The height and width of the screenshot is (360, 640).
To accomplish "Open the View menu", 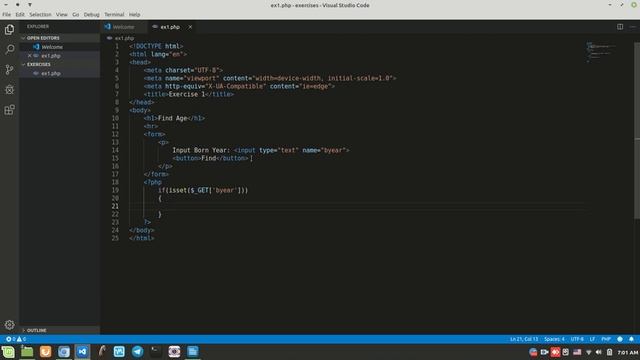I will click(62, 15).
